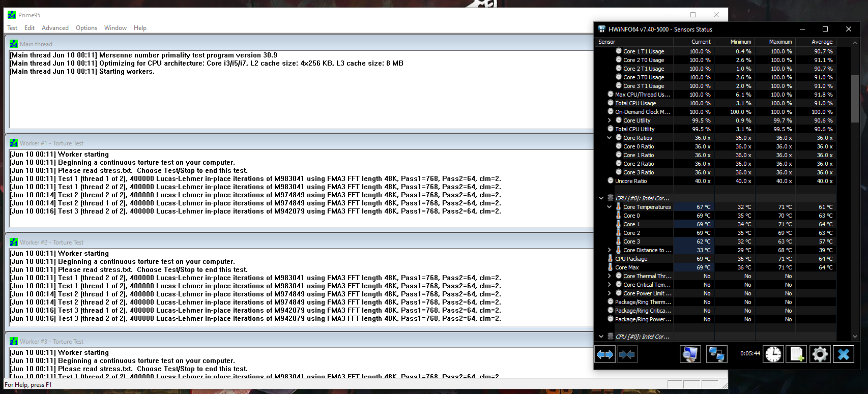Open the Edit menu in Prime95
This screenshot has width=868, height=394.
coord(30,28)
